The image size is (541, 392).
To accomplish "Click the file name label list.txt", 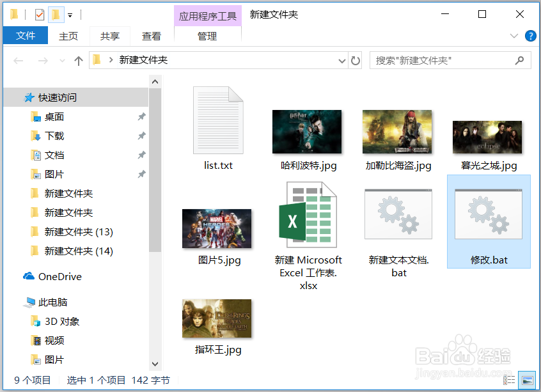I will pos(218,165).
